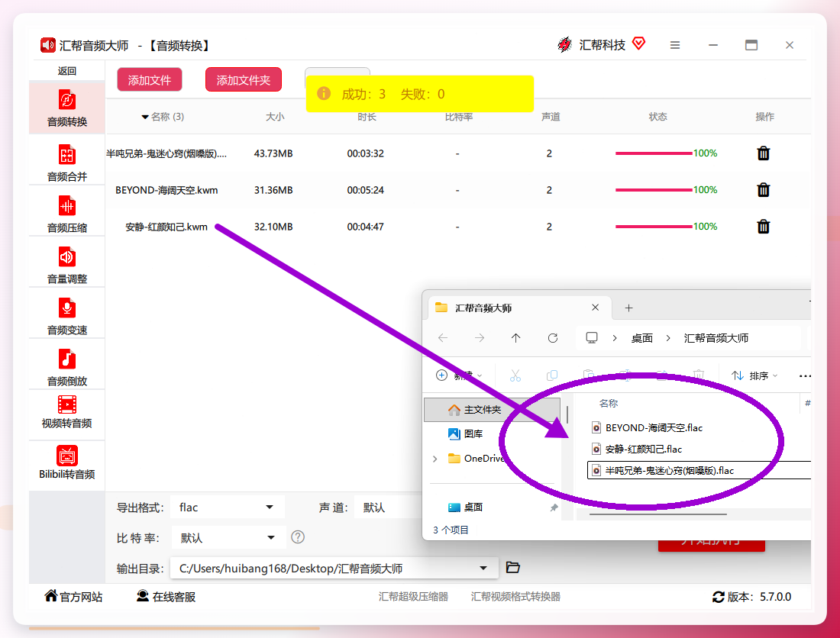840x638 pixels.
Task: Click the bitrate help question mark icon
Action: coord(298,536)
